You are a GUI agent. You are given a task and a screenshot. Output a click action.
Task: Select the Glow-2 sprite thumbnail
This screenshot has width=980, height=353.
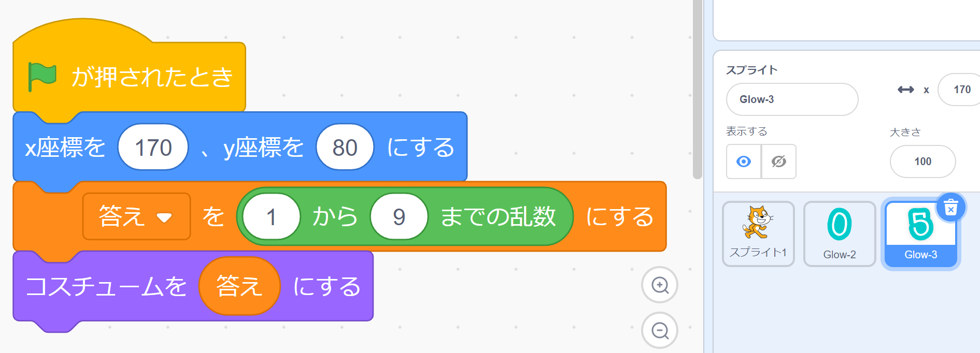tap(839, 233)
